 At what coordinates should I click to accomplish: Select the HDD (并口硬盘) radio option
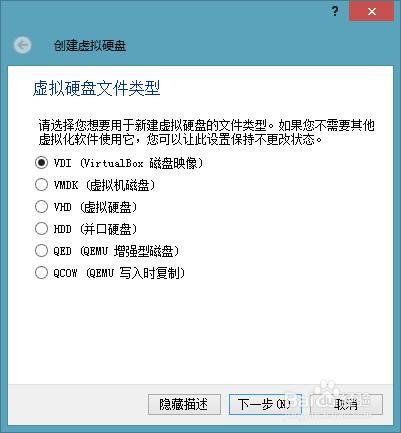[41, 229]
